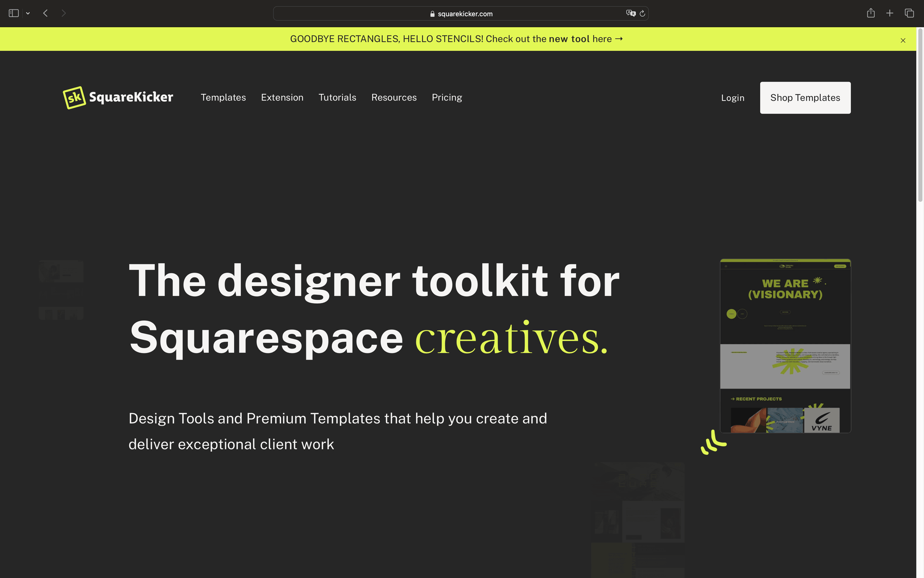Click the Login link
The width and height of the screenshot is (924, 578).
coord(732,97)
